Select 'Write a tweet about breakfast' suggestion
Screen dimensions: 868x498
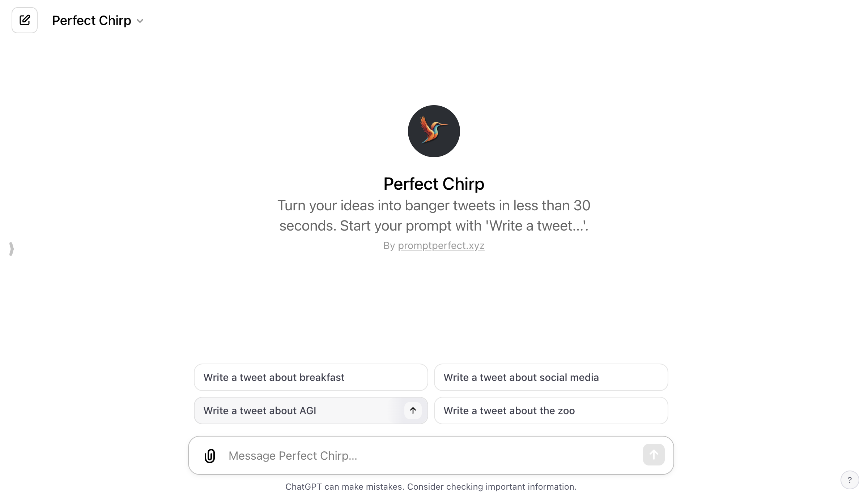click(x=311, y=377)
